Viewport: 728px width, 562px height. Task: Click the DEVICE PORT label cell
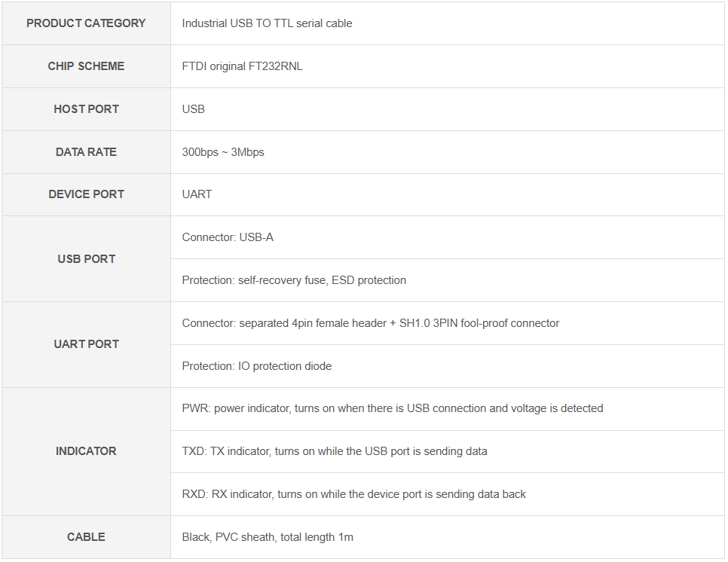pyautogui.click(x=86, y=194)
